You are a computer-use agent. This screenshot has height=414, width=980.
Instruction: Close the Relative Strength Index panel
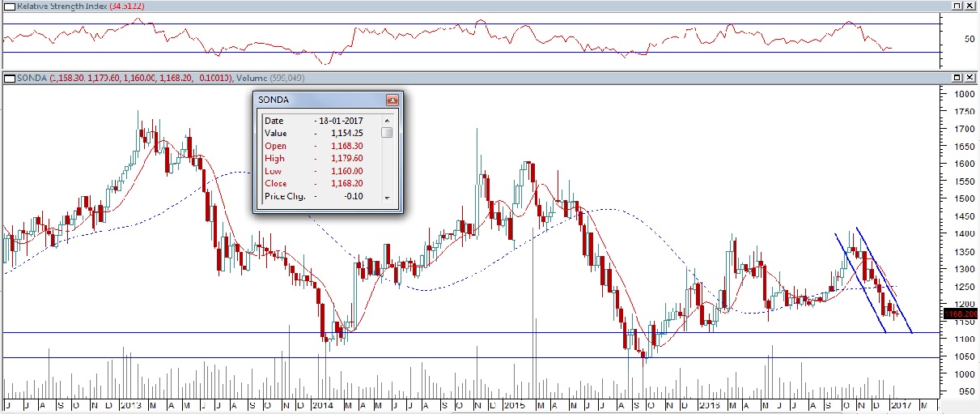pyautogui.click(x=969, y=6)
